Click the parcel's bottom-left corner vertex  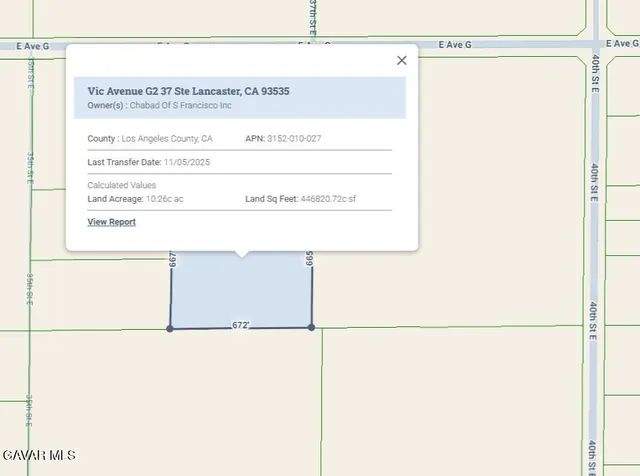point(170,328)
